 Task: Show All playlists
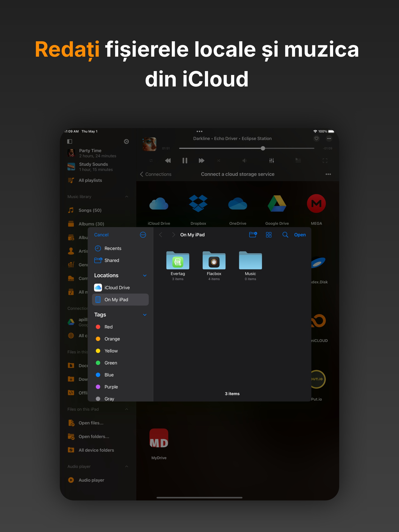[98, 180]
